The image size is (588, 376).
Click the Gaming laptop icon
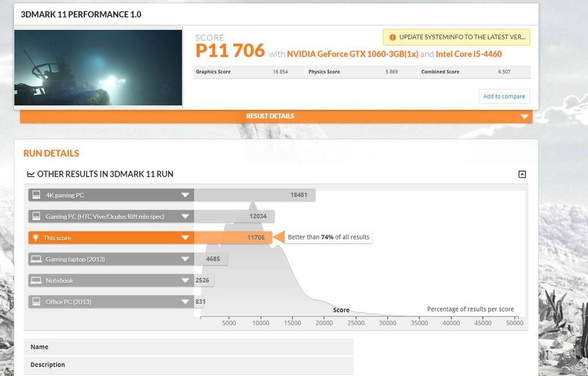click(x=36, y=259)
